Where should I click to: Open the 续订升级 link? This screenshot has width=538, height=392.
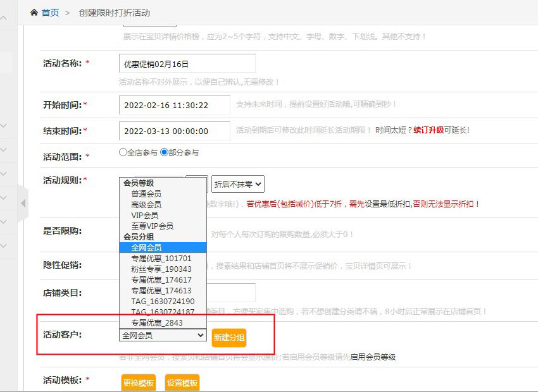click(428, 130)
